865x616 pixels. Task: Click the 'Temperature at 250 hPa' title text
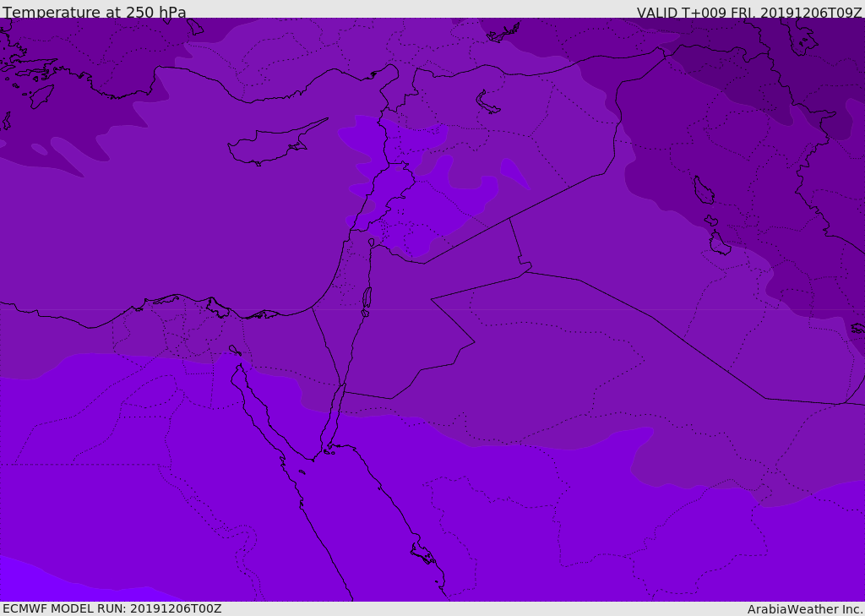tap(95, 12)
